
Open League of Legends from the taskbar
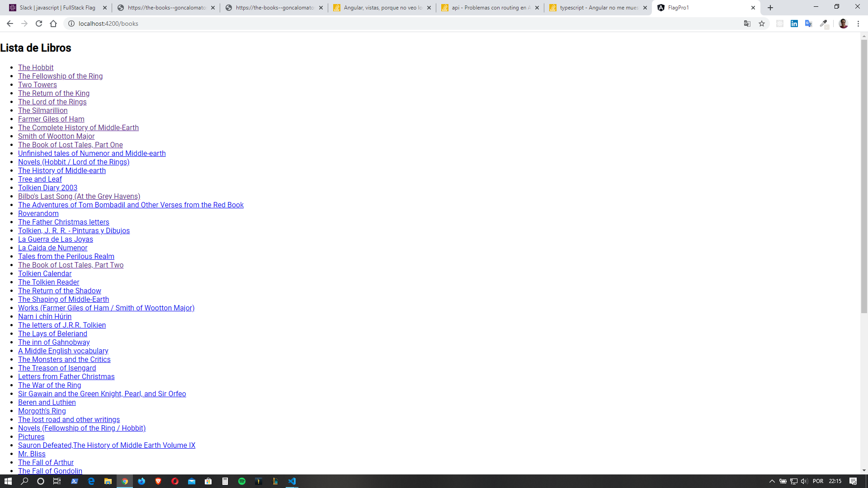click(275, 481)
